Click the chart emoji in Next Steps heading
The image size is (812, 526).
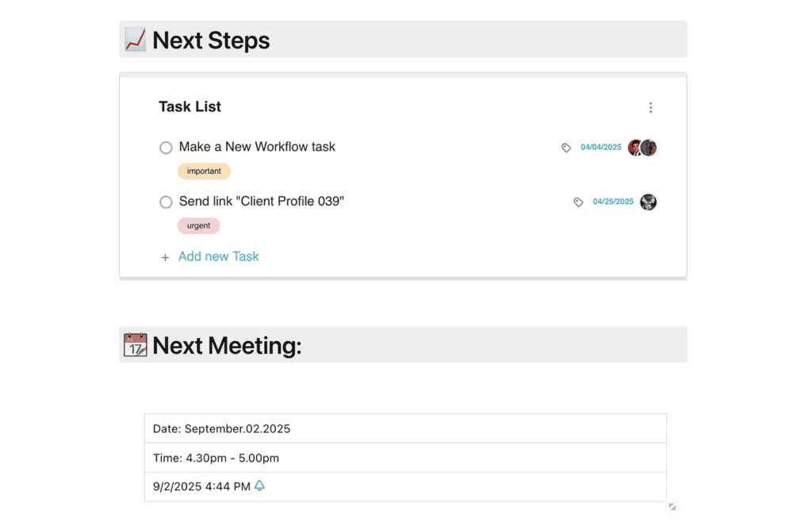point(135,40)
